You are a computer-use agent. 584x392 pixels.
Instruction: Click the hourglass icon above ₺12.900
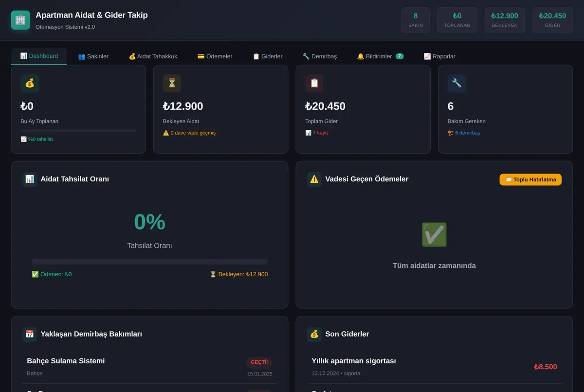click(172, 83)
